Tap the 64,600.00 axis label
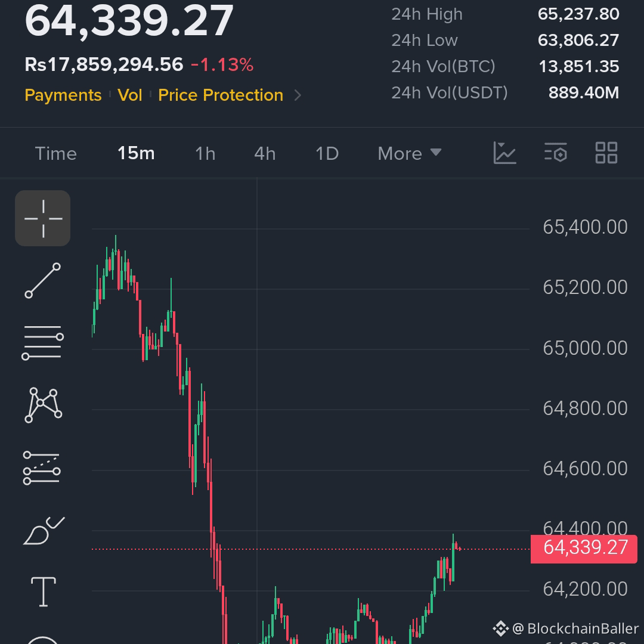The height and width of the screenshot is (644, 644). (x=586, y=469)
